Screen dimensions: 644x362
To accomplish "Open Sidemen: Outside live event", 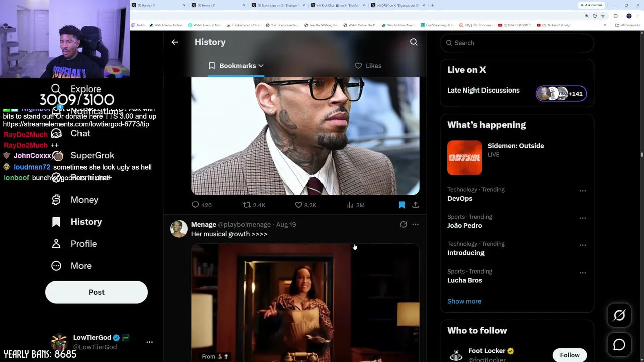I will tap(516, 146).
